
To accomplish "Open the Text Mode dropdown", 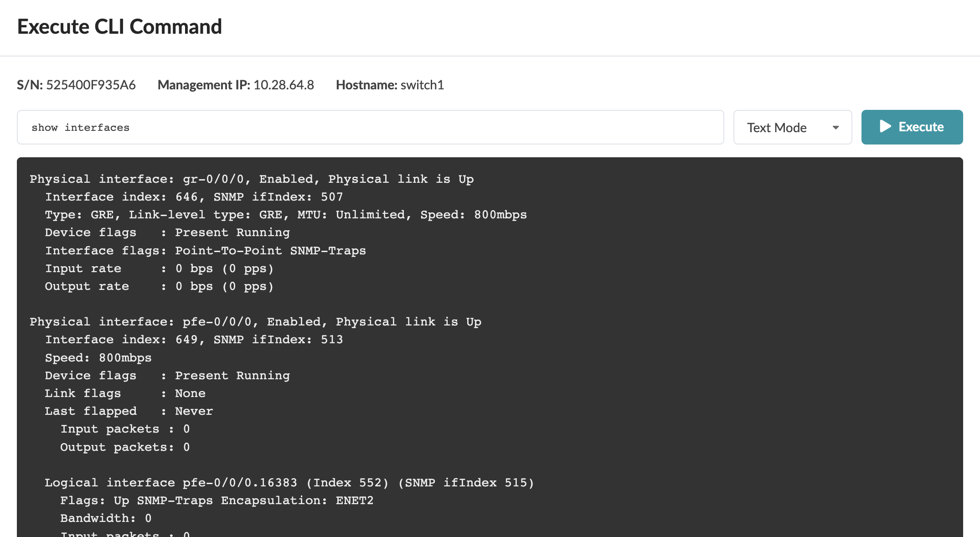I will pyautogui.click(x=792, y=128).
